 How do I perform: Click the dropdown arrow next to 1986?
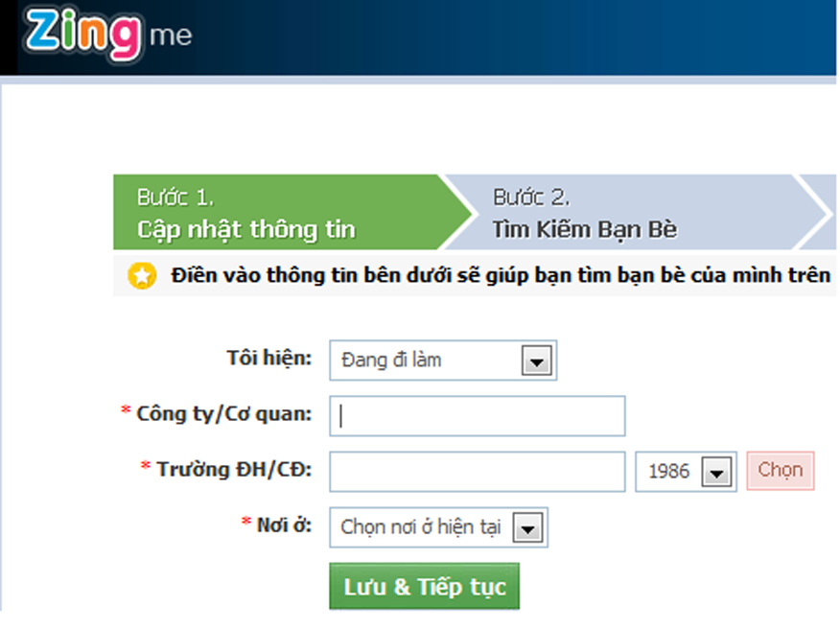[x=718, y=471]
